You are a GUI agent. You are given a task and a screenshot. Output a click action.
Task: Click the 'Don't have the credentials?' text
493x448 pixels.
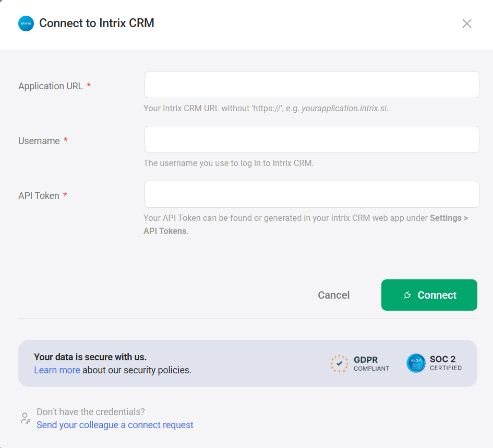pos(91,412)
